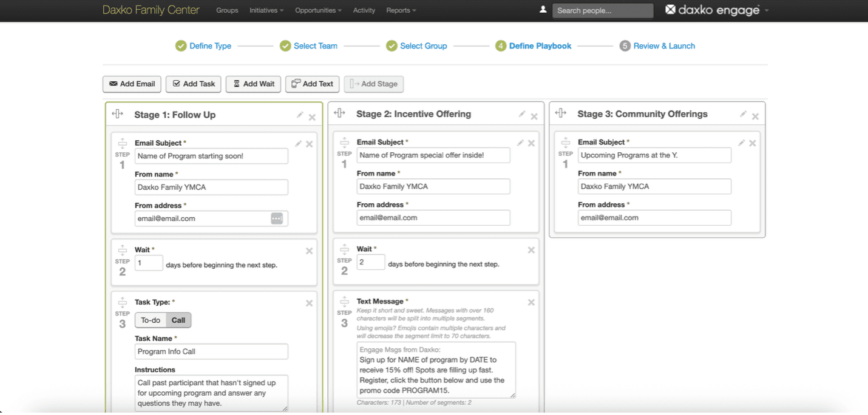Open the Opportunities dropdown
The image size is (868, 415).
pos(318,10)
